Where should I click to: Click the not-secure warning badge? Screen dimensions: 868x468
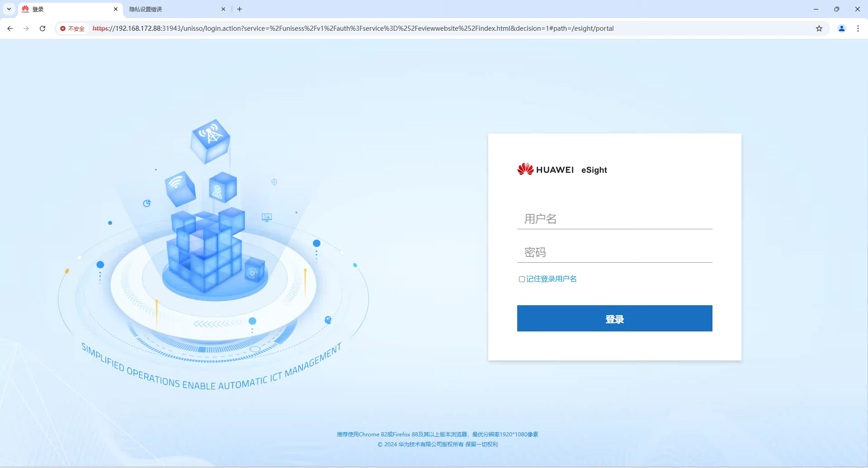[72, 28]
